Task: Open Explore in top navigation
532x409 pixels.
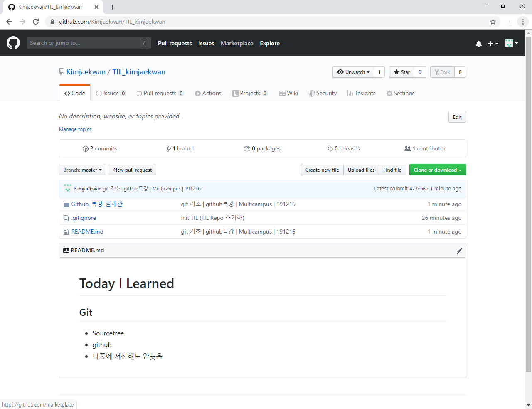Action: coord(270,43)
